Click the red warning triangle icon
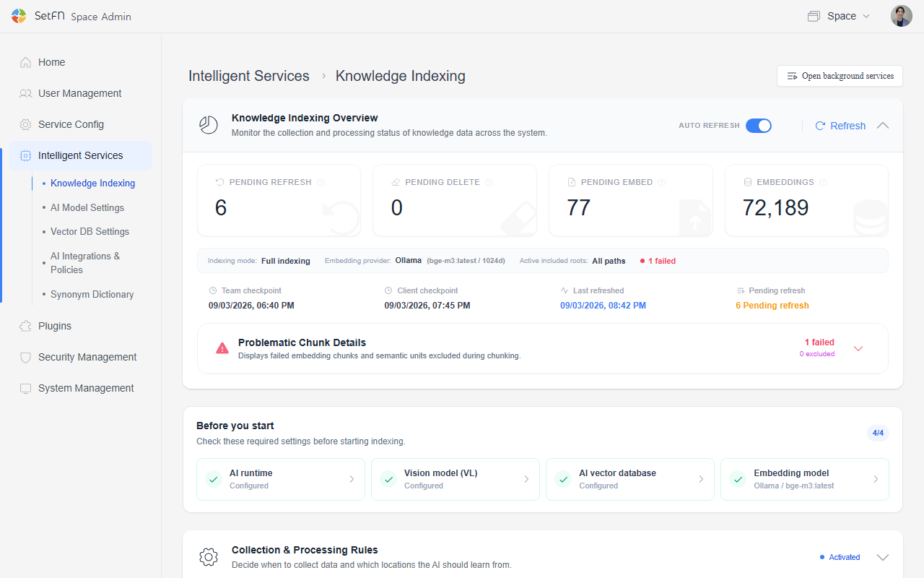 pos(222,348)
